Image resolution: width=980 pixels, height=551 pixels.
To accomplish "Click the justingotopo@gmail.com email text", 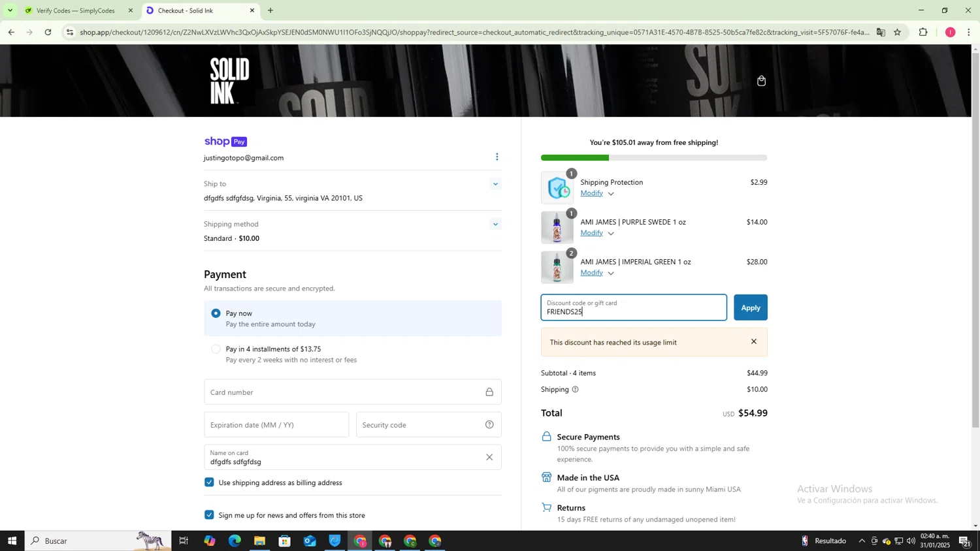I will click(x=244, y=158).
